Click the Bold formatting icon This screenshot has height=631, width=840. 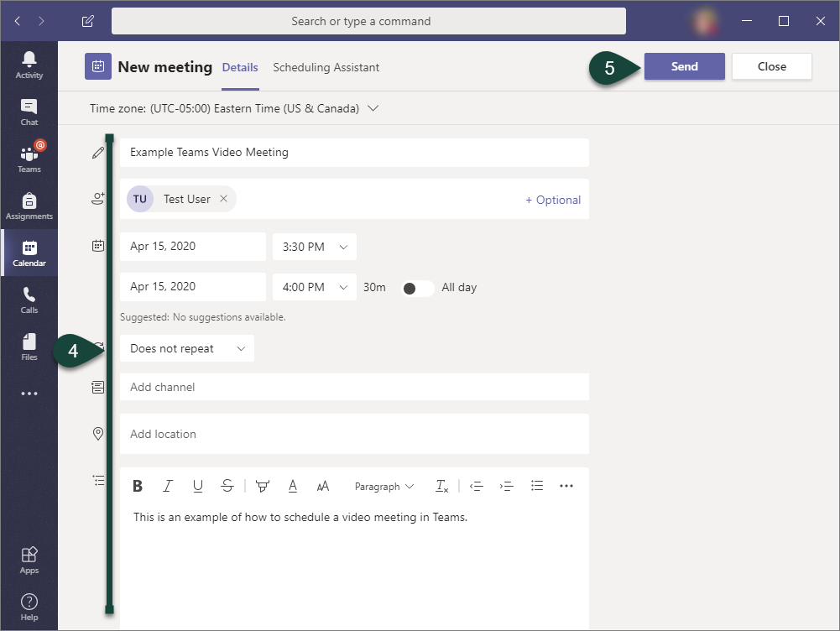tap(138, 486)
